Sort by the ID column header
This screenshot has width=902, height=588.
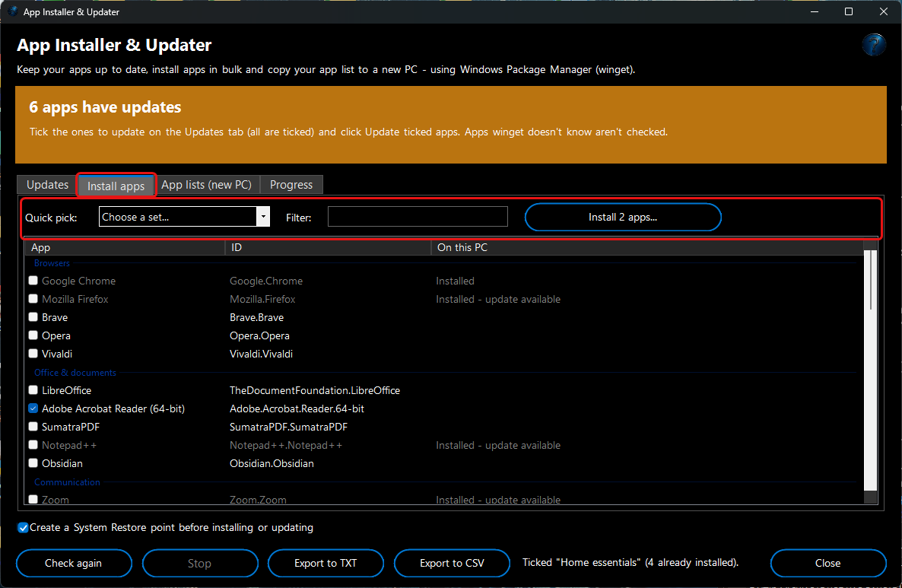328,247
